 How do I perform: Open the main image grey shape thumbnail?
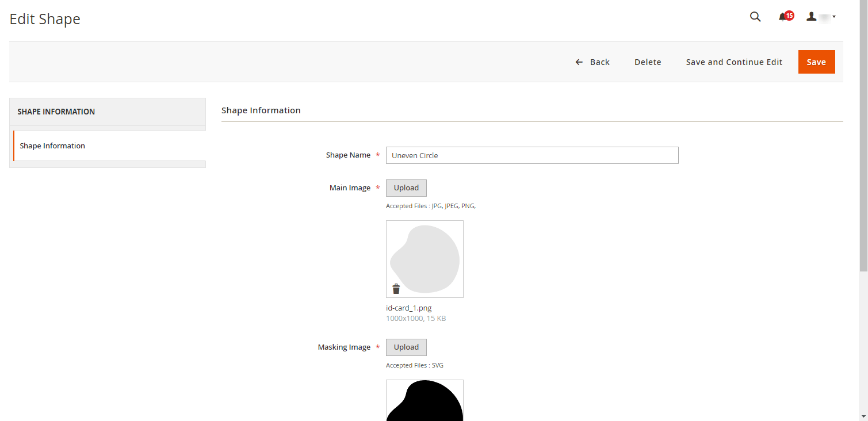point(425,259)
